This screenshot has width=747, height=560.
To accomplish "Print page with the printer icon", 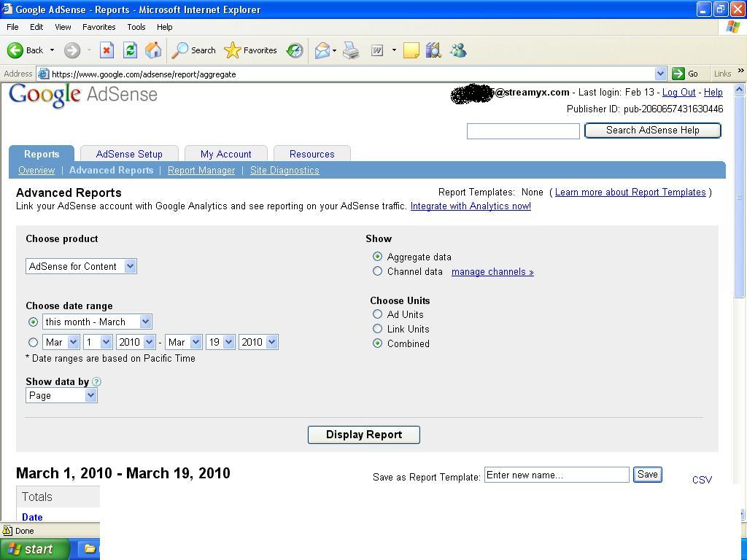I will tap(351, 50).
